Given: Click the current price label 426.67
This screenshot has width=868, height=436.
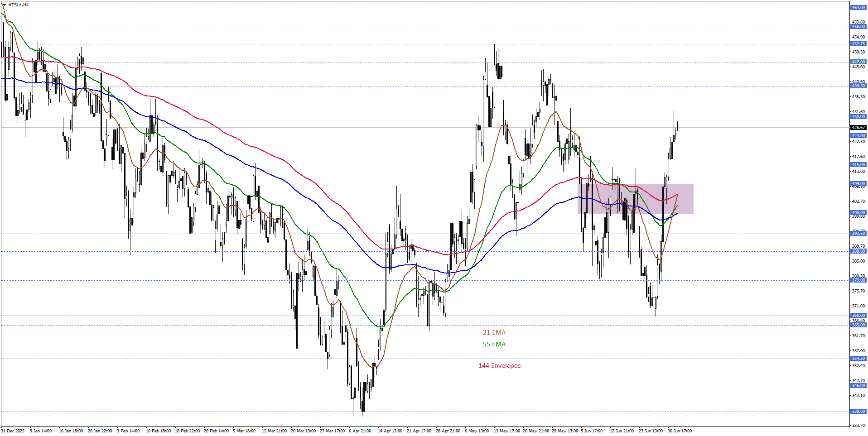Looking at the screenshot, I should (x=858, y=128).
